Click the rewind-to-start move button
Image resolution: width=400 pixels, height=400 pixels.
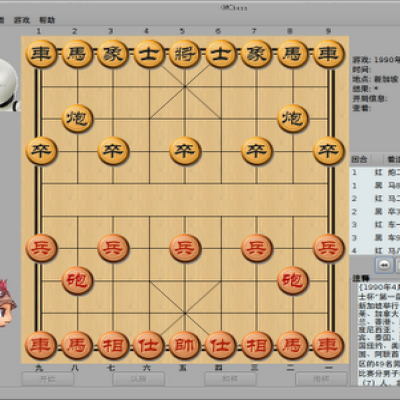pyautogui.click(x=384, y=265)
